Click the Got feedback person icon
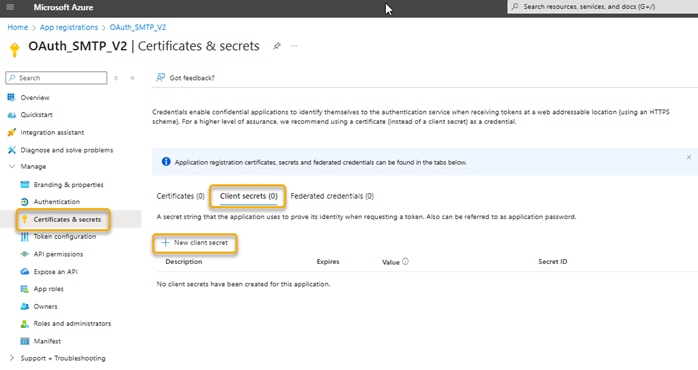The width and height of the screenshot is (698, 370). 160,77
